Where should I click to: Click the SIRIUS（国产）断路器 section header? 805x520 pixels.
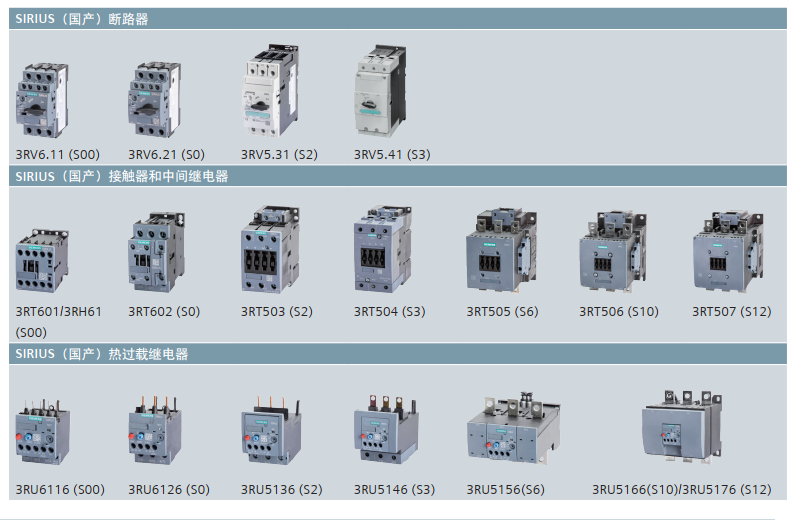(398, 19)
